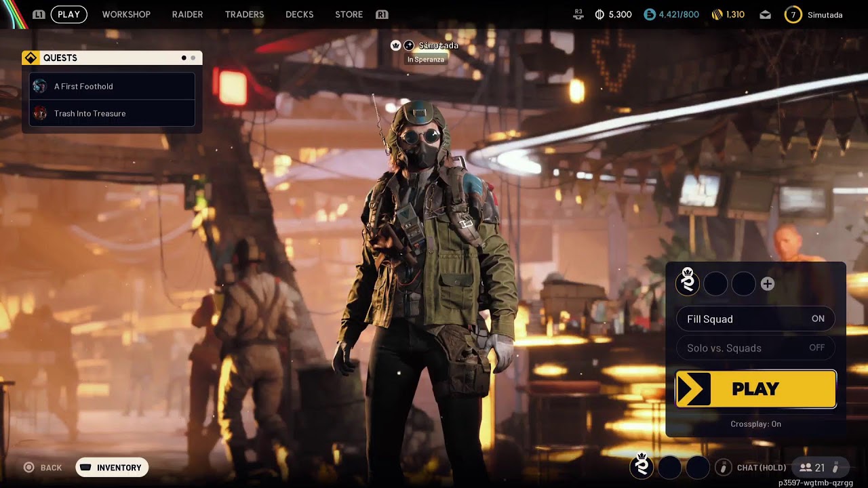The width and height of the screenshot is (868, 488).
Task: Click the 5,300 coin balance
Action: 620,14
